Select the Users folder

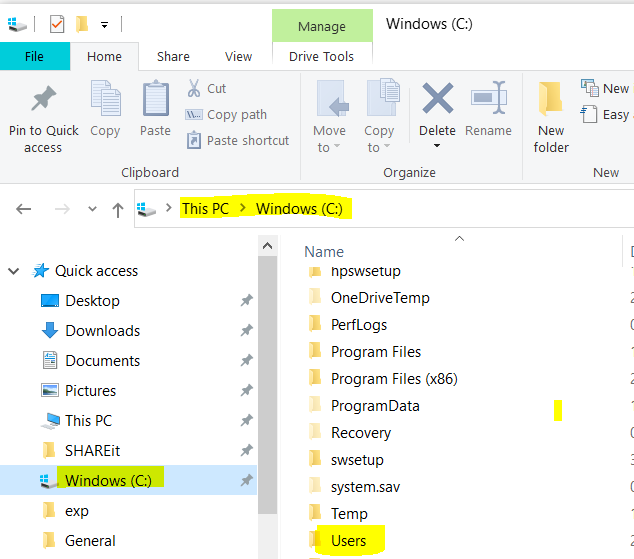click(348, 540)
